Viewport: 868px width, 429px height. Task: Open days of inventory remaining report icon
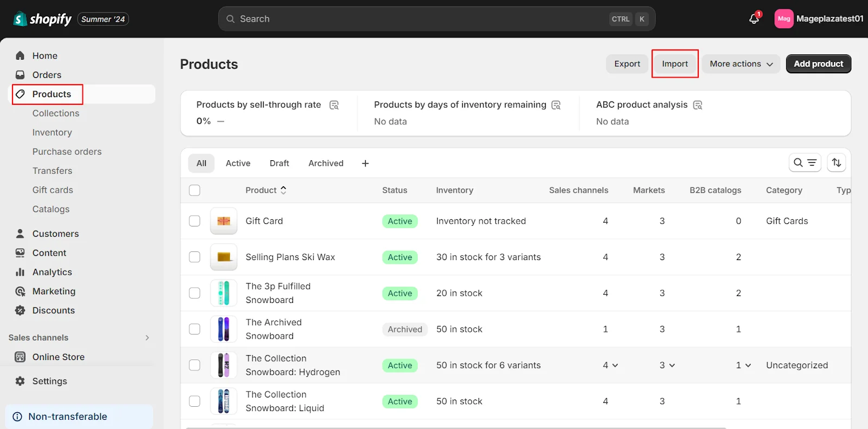click(556, 105)
